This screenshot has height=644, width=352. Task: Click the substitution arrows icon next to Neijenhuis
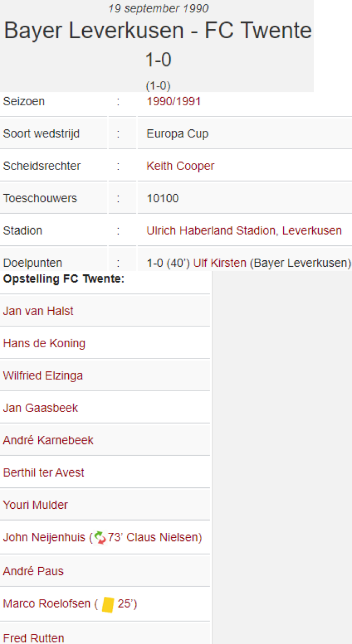tap(100, 537)
